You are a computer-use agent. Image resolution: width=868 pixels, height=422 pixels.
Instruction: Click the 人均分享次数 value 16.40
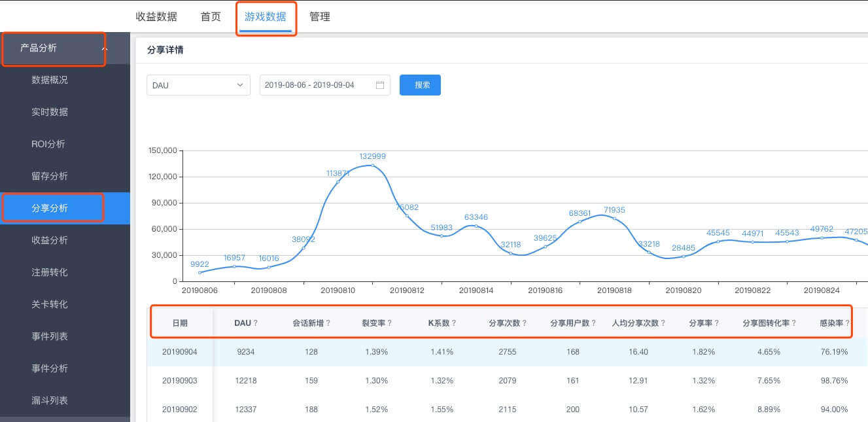click(x=638, y=352)
